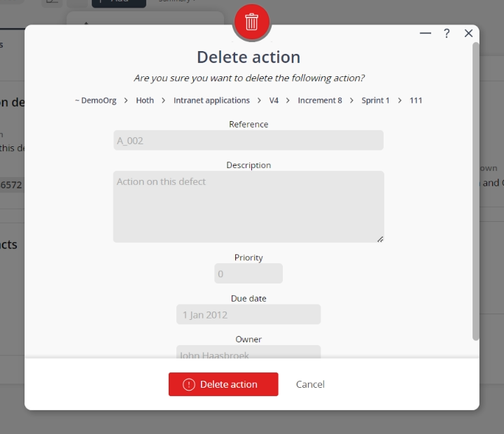Click the chevron after ~DemoOrg
Image resolution: width=504 pixels, height=434 pixels.
pos(126,101)
